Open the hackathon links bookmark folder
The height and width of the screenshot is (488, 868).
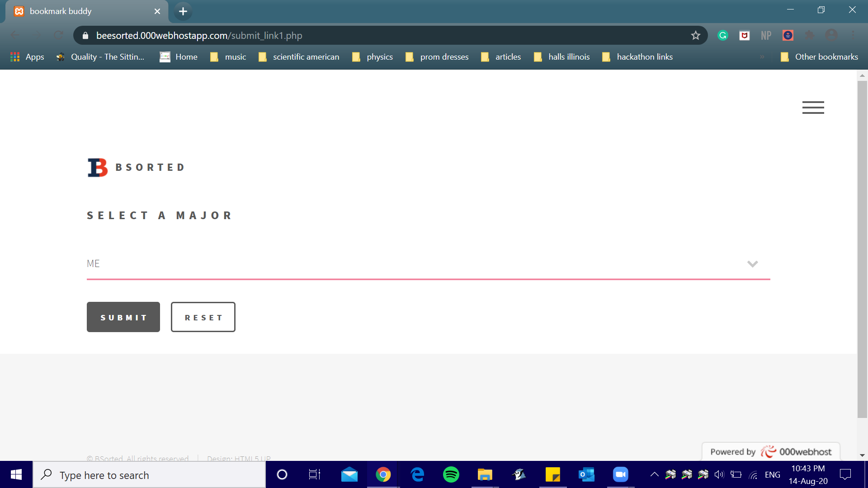click(637, 57)
